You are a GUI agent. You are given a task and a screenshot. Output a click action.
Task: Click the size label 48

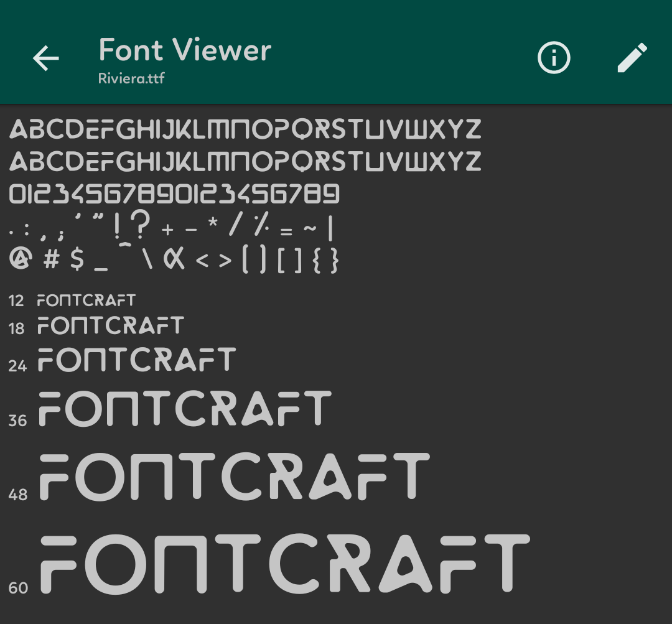click(18, 495)
